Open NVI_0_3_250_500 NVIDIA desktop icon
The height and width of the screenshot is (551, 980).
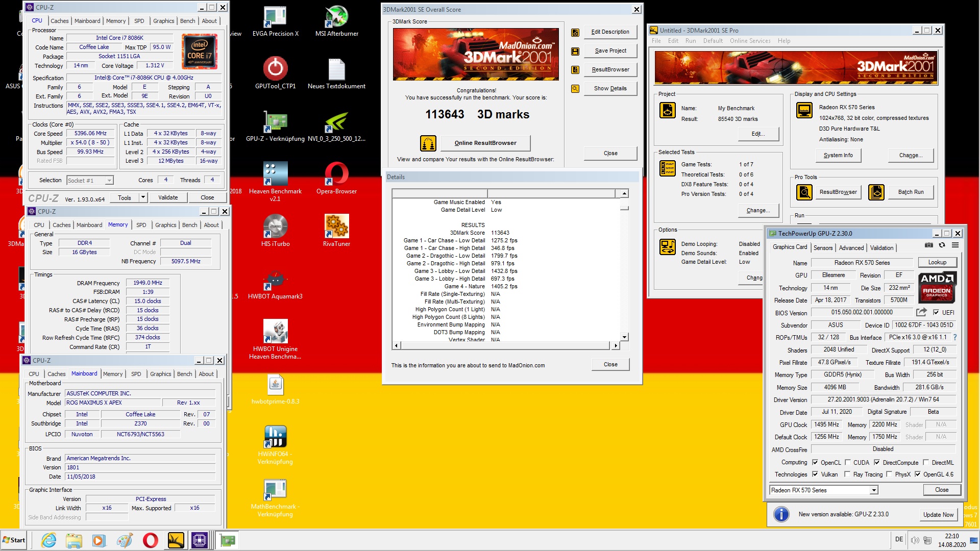pos(336,126)
